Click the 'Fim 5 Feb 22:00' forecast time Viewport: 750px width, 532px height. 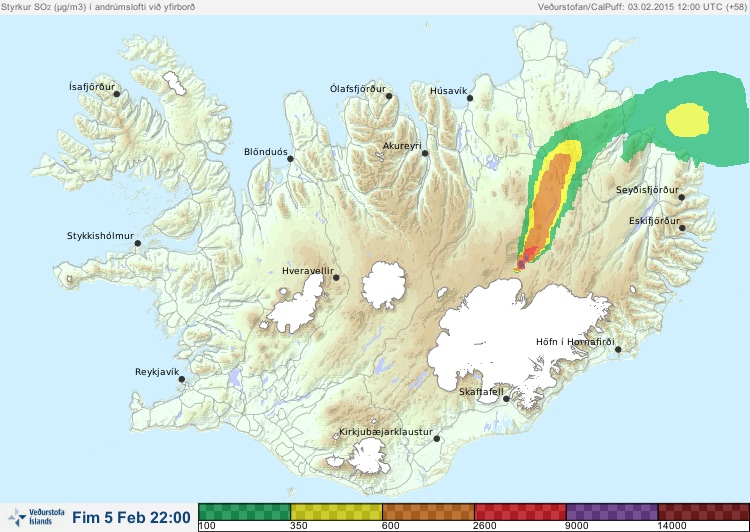(132, 518)
